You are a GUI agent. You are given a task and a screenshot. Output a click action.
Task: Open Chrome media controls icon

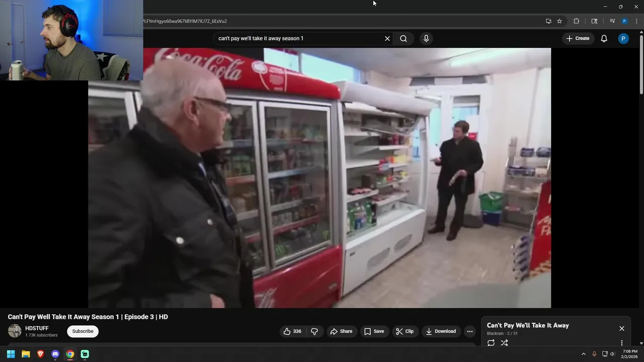click(612, 21)
